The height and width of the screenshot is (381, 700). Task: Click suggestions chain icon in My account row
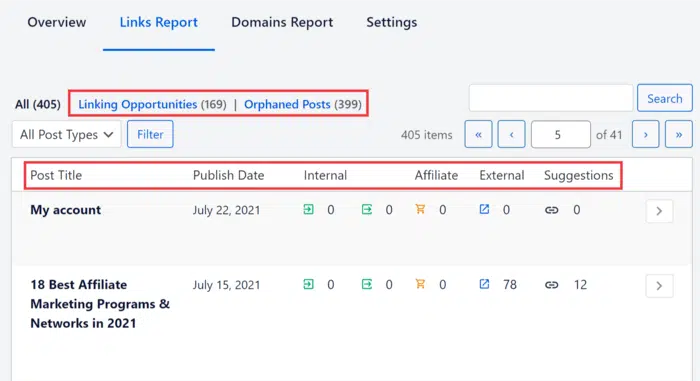[551, 210]
